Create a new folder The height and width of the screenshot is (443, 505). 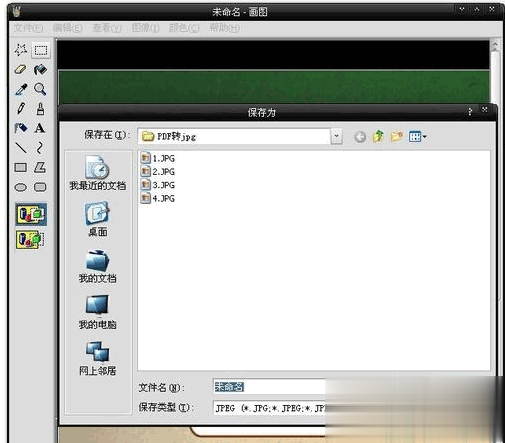tap(397, 136)
